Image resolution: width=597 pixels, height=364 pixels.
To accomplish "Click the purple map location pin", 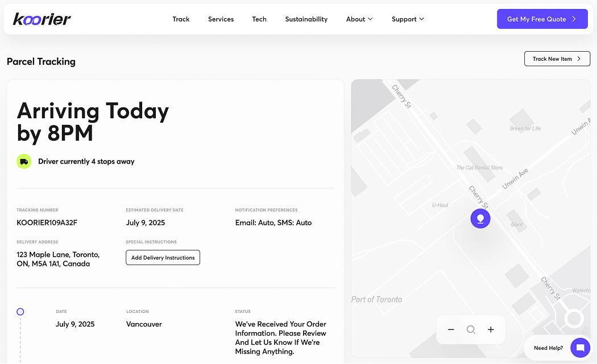I will pyautogui.click(x=480, y=219).
